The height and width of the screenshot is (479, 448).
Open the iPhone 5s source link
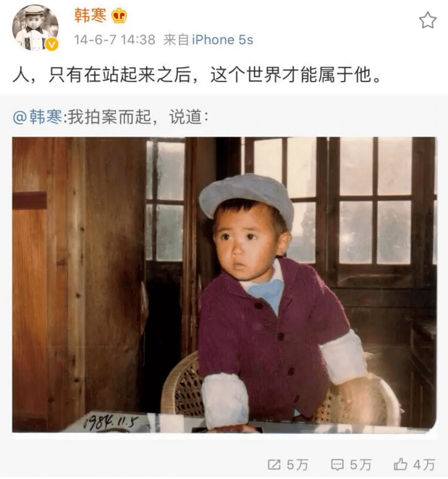coord(223,40)
